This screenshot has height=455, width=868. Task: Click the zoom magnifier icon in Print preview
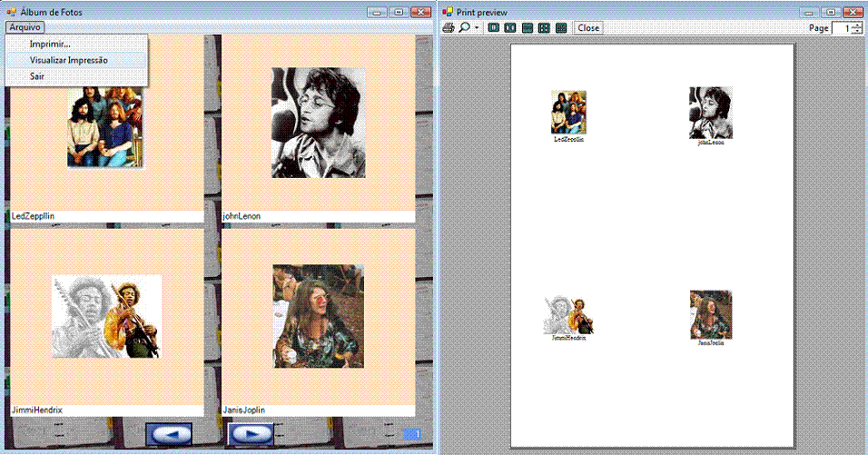tap(465, 27)
